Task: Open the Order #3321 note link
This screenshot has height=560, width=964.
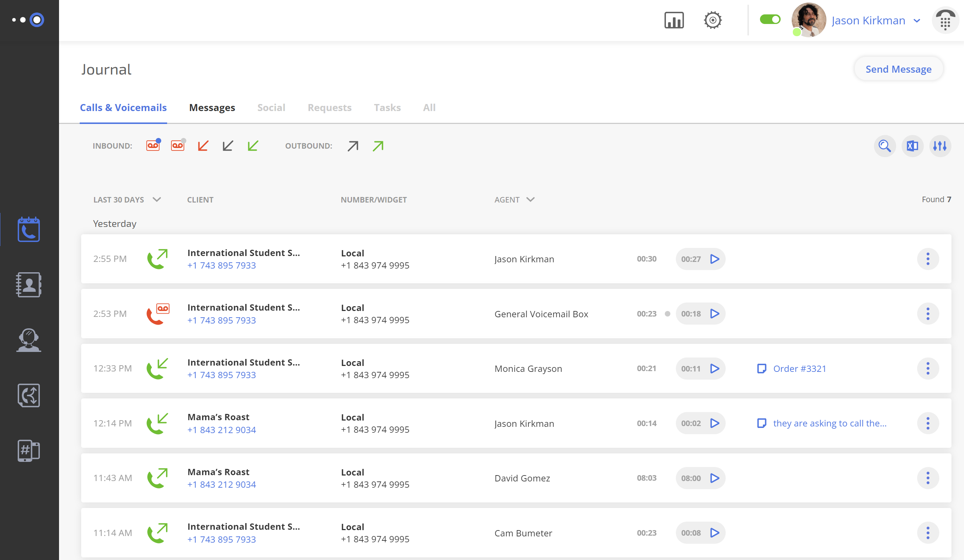Action: pyautogui.click(x=799, y=369)
